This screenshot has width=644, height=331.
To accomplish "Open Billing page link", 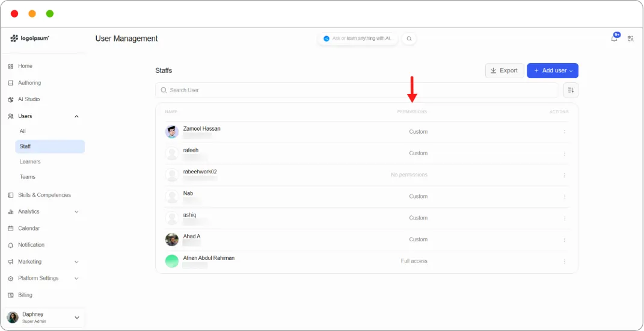I will coord(25,295).
